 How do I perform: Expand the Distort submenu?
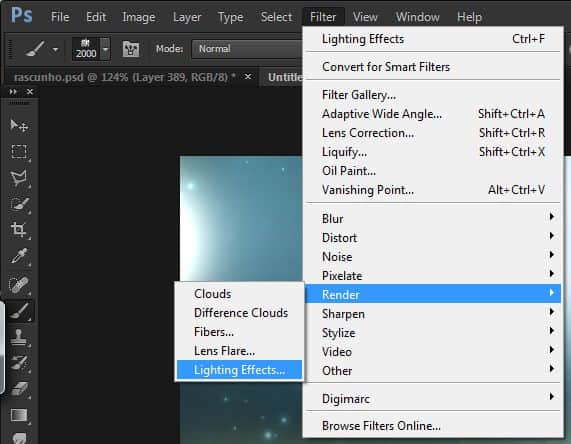coord(433,237)
